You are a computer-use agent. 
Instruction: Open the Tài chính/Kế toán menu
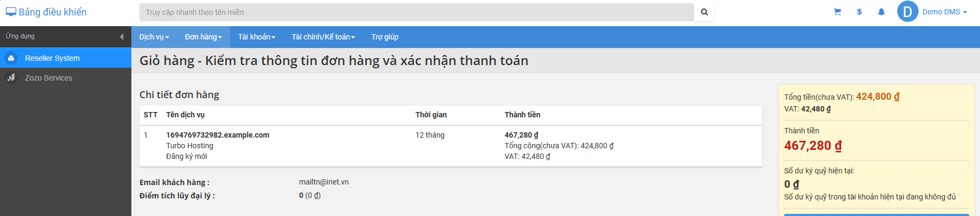tap(323, 37)
